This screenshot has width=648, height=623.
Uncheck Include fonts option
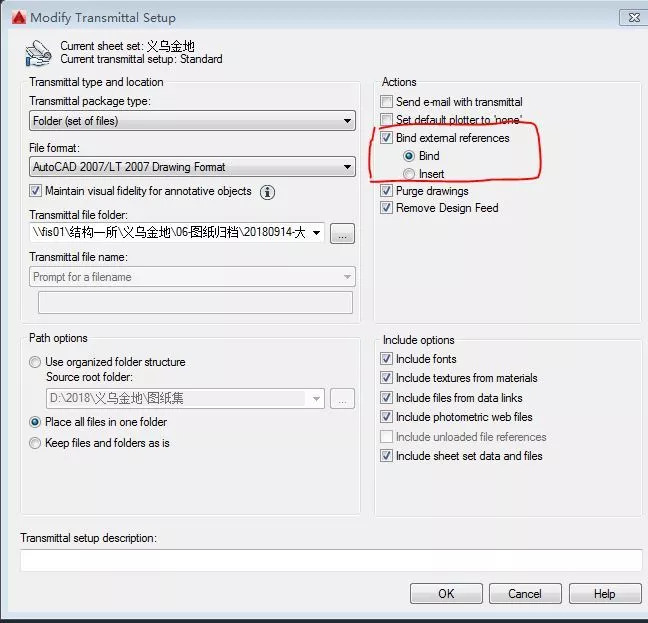coord(387,359)
